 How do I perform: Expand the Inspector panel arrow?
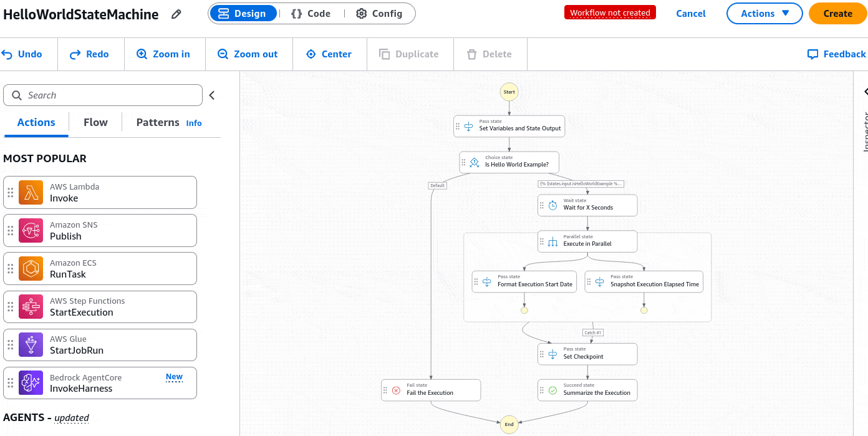pos(866,92)
